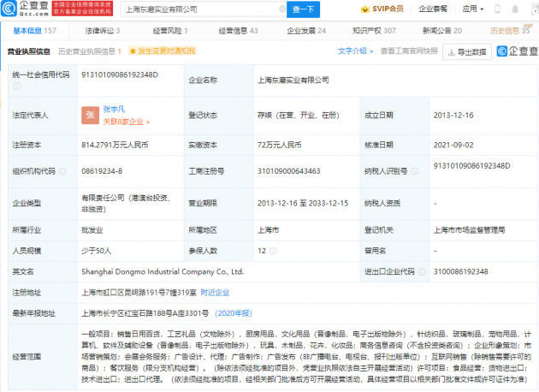
Task: Click the Qcc.com logo in header
Action: 25,9
